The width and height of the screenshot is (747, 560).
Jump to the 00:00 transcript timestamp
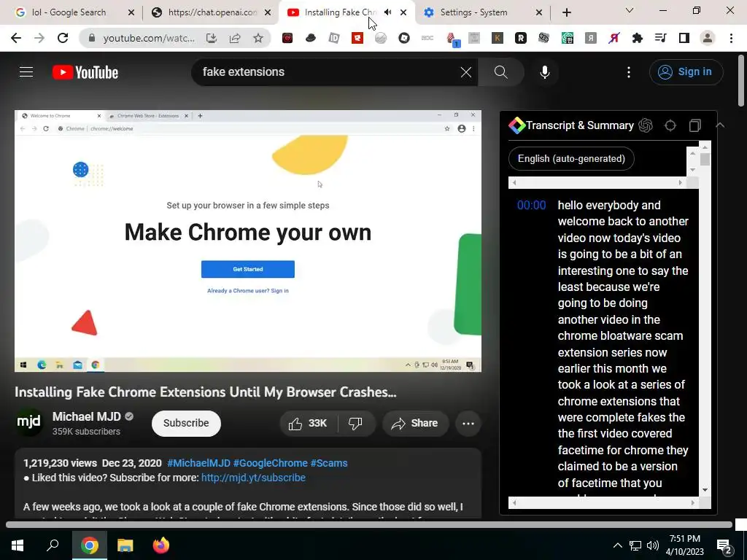point(532,205)
